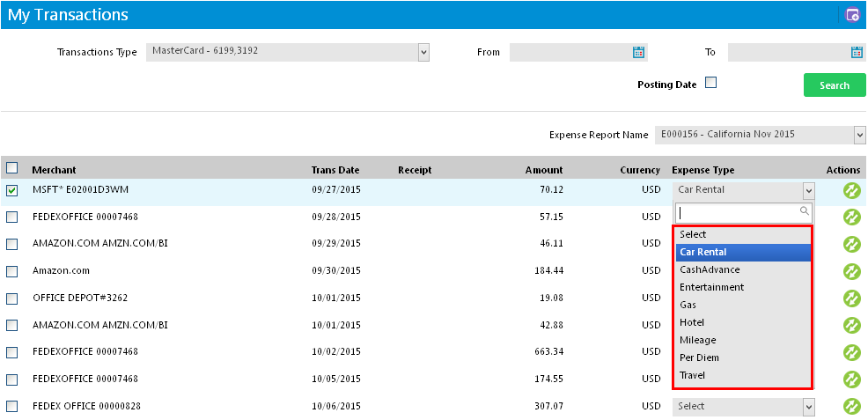Click action icon for 46.11 Amazon row
The image size is (868, 420).
(x=851, y=244)
